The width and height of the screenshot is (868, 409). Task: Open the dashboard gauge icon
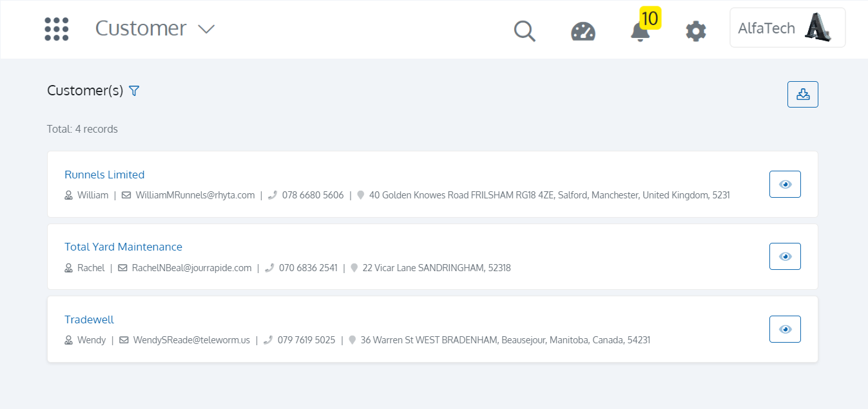tap(583, 31)
